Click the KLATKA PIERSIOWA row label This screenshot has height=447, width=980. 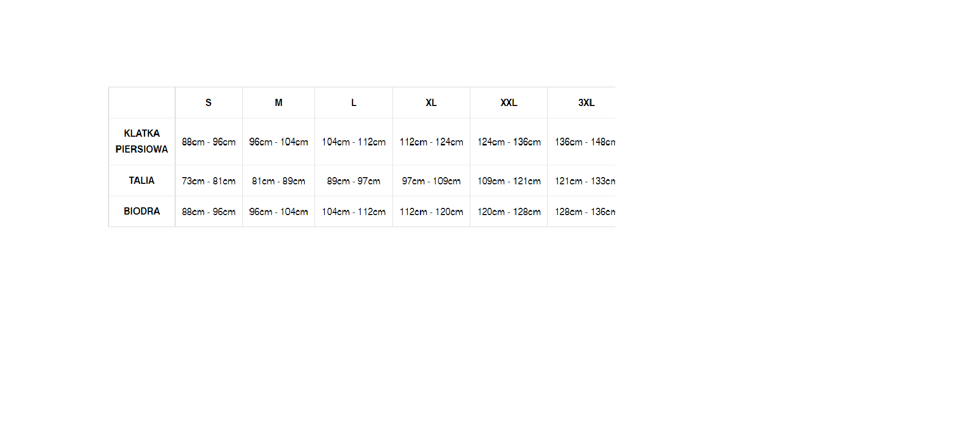coord(142,142)
